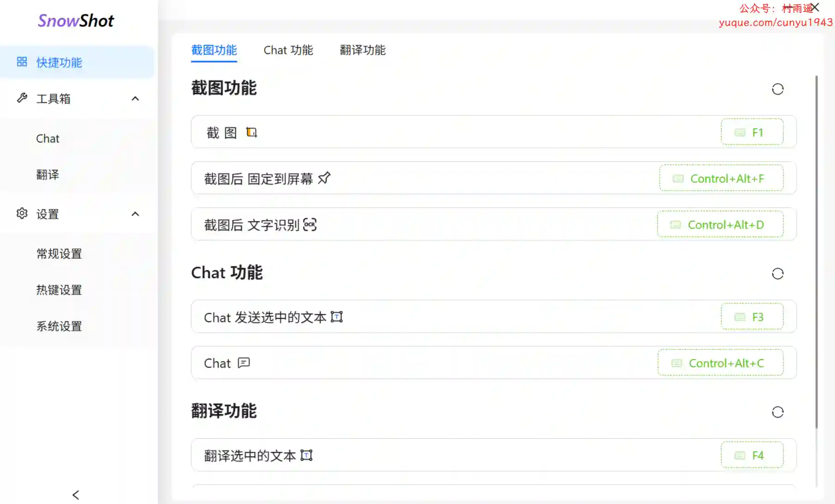The height and width of the screenshot is (504, 835).
Task: Click the vertical scrollbar on the right
Action: click(x=817, y=252)
